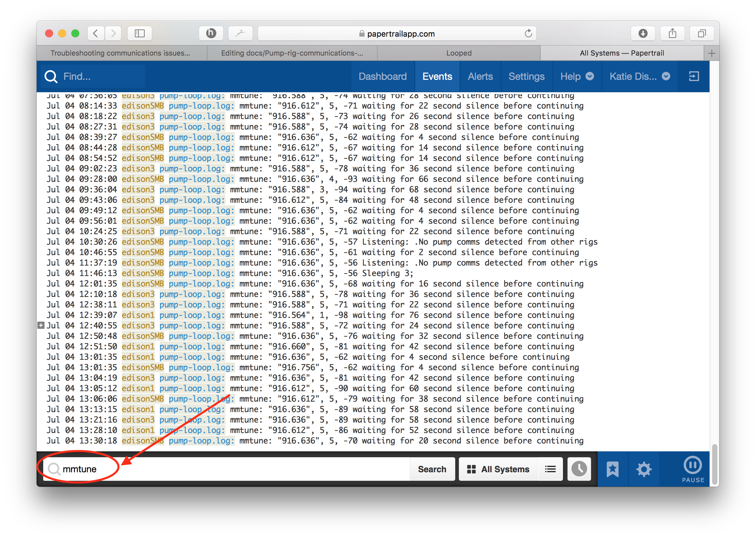Click the Search button
Viewport: 756px width, 539px height.
point(432,469)
